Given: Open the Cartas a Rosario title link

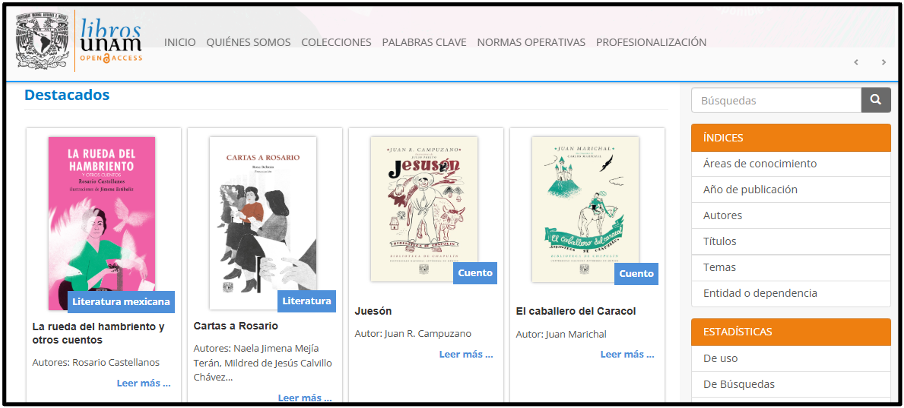Looking at the screenshot, I should (x=236, y=326).
